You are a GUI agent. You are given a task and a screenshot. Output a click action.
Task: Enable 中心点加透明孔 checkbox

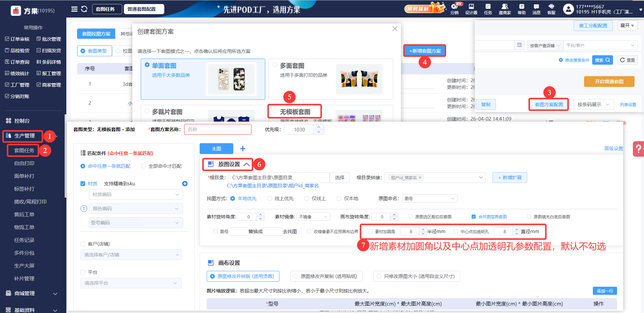(456, 231)
